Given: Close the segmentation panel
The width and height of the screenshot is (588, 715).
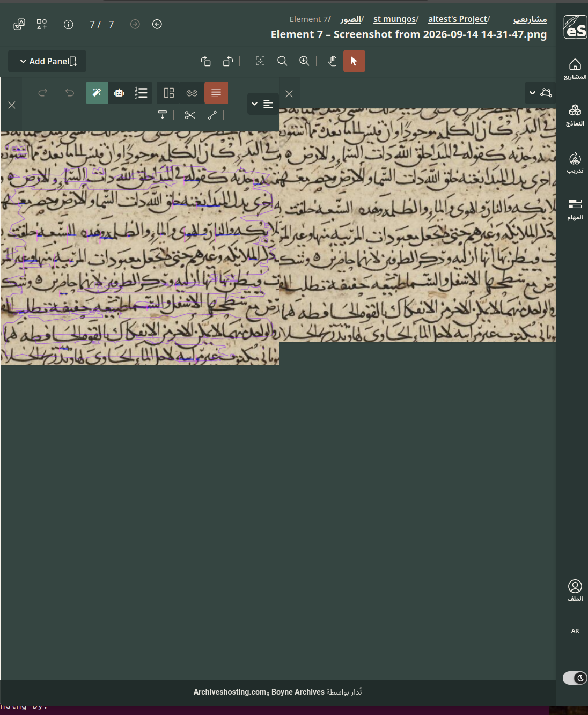Looking at the screenshot, I should point(12,105).
